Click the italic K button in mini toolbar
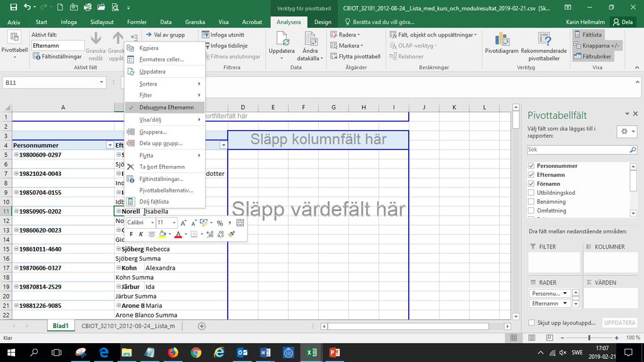The image size is (644, 362). (141, 234)
